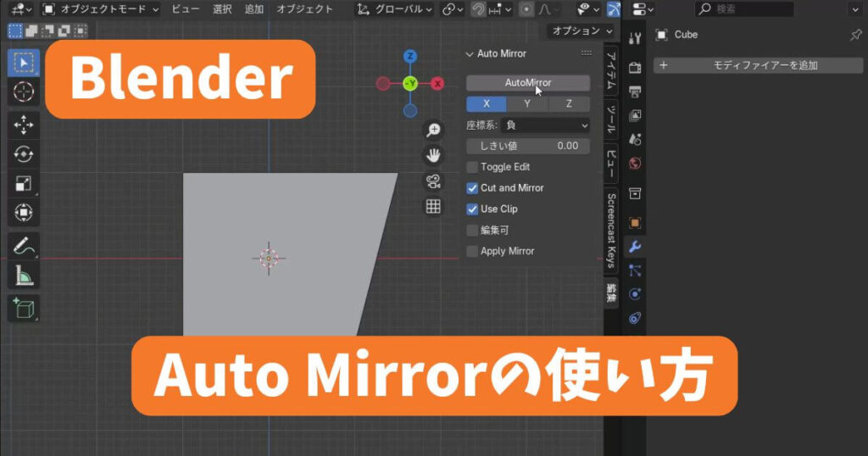Image resolution: width=868 pixels, height=456 pixels.
Task: Enable the Toggle Edit checkbox
Action: [472, 167]
